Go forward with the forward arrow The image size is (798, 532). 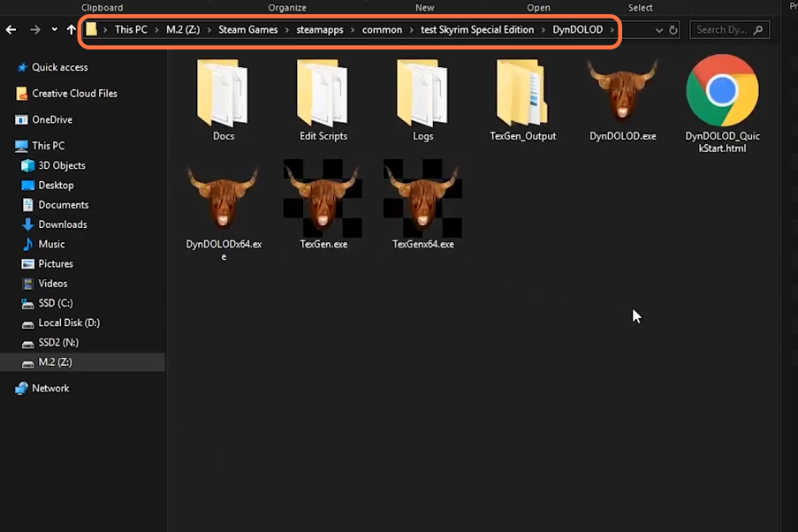pyautogui.click(x=34, y=29)
